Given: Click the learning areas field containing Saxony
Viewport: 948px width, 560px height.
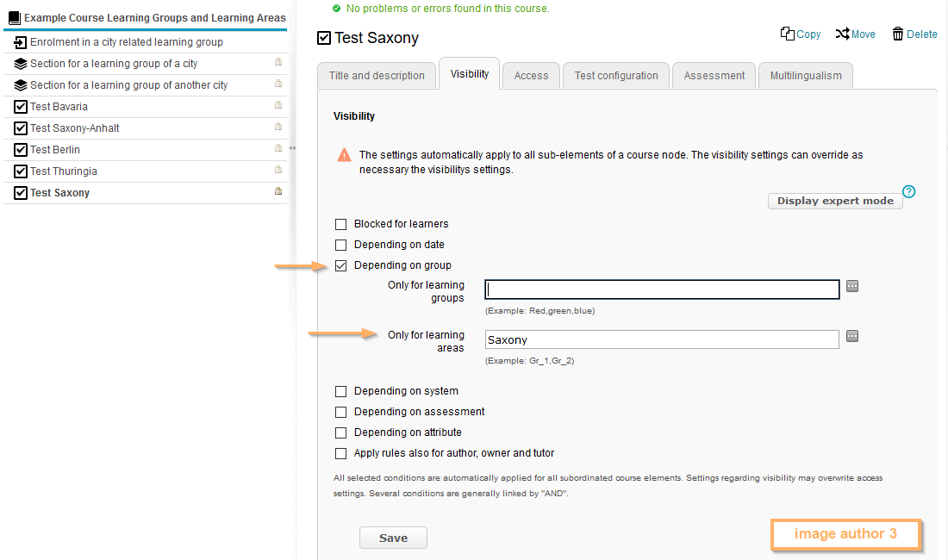Looking at the screenshot, I should coord(661,340).
